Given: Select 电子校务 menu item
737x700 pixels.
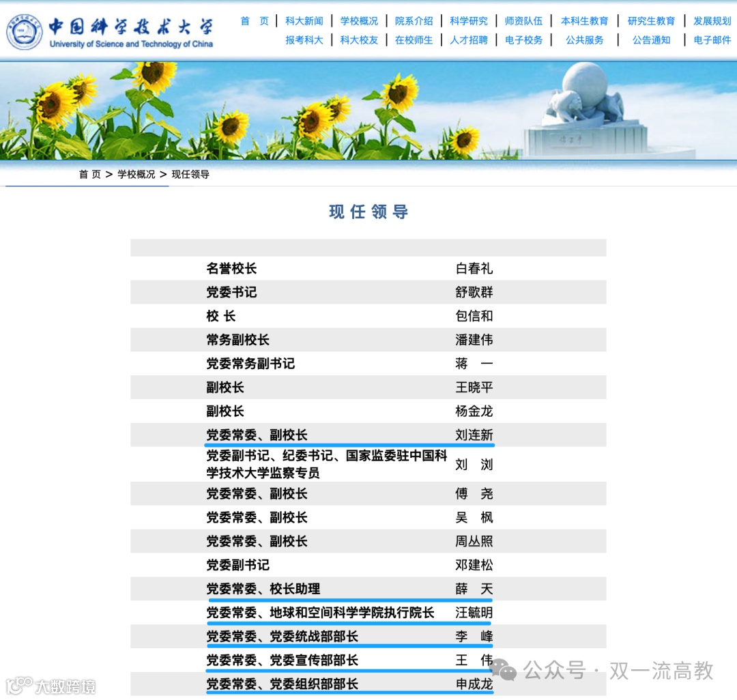Looking at the screenshot, I should coord(523,40).
